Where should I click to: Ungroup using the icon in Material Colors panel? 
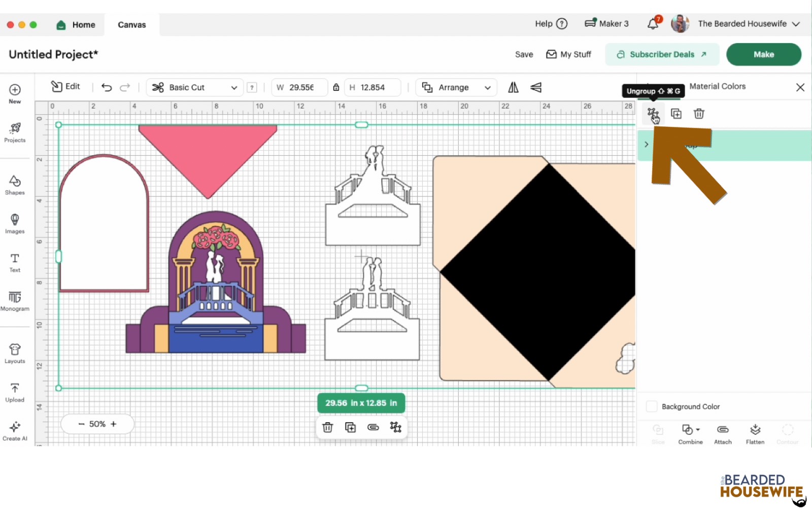(x=653, y=114)
